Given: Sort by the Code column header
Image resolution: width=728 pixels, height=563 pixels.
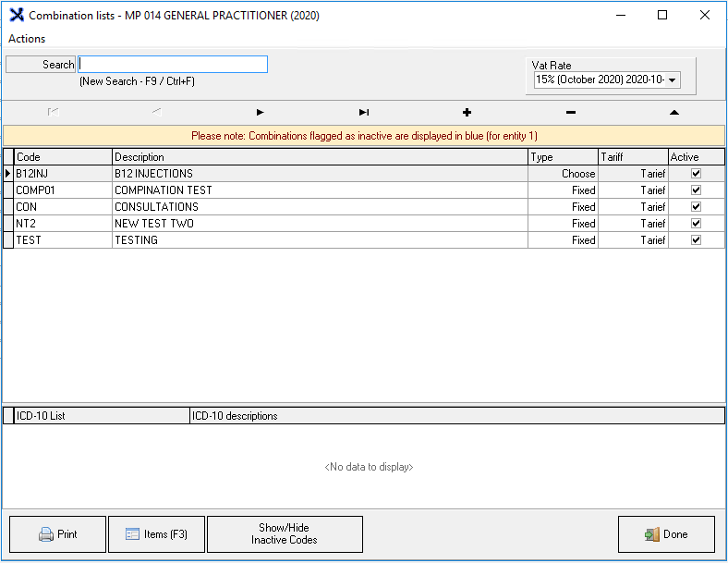Looking at the screenshot, I should tap(63, 157).
